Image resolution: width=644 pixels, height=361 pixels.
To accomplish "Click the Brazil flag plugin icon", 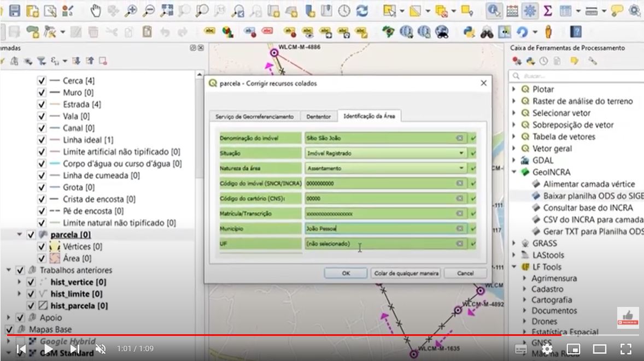I will pos(388,32).
